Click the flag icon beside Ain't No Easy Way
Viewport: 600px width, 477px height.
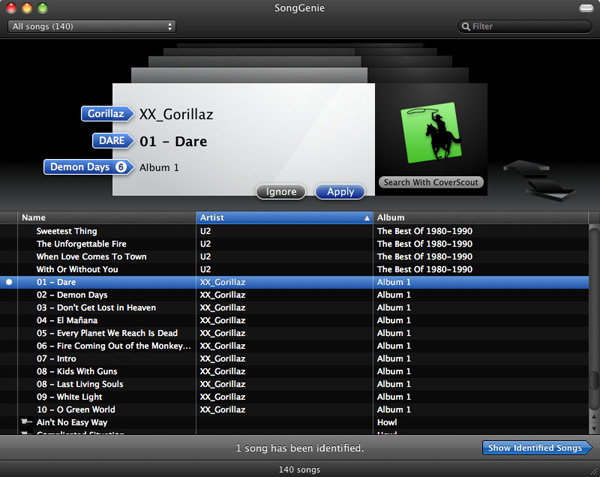[26, 422]
